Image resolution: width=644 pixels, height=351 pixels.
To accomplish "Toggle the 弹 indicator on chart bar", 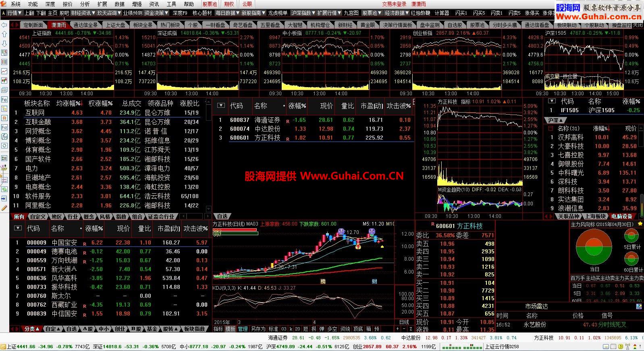I will click(x=322, y=329).
